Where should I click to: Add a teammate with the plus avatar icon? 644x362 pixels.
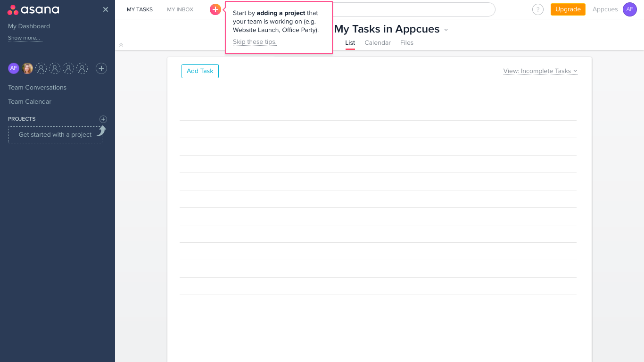[x=101, y=68]
